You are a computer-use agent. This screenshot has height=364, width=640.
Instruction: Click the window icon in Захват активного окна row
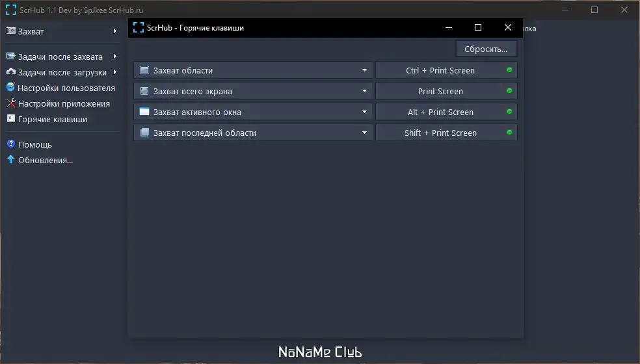144,111
